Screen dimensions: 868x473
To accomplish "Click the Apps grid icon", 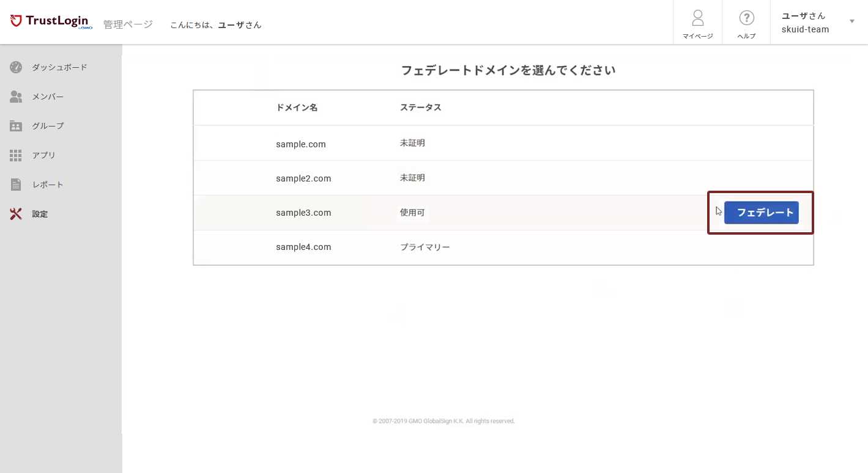I will click(16, 155).
